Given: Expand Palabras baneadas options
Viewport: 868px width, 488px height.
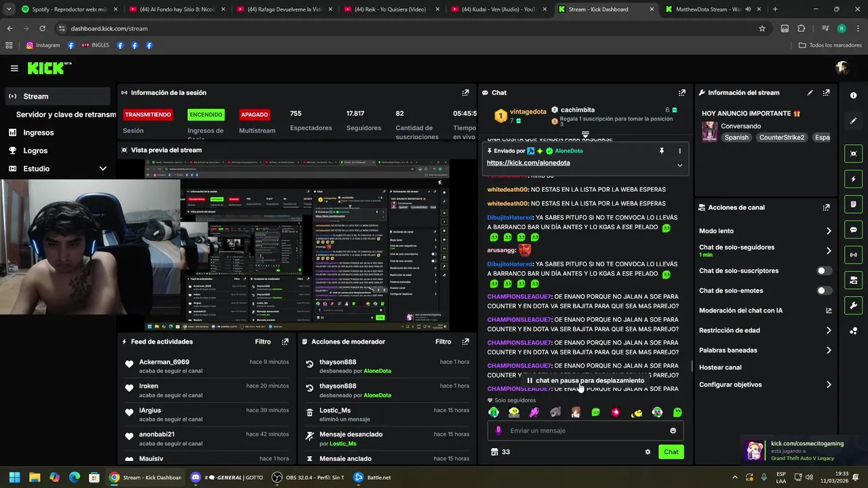Looking at the screenshot, I should pos(829,350).
